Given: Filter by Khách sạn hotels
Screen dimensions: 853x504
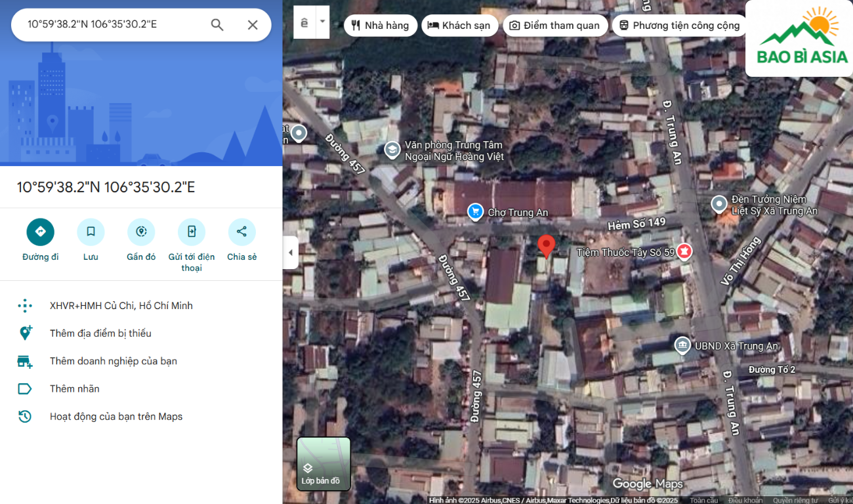Looking at the screenshot, I should (459, 26).
